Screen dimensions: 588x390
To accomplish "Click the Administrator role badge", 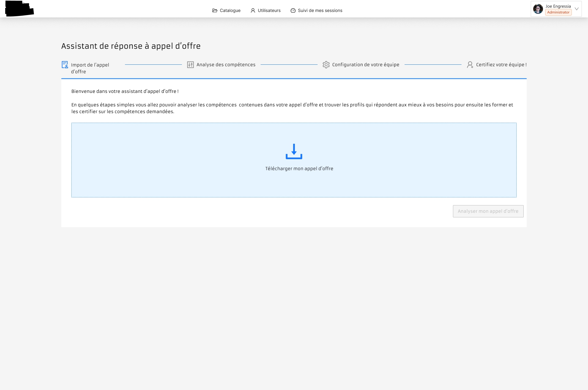I will [x=558, y=12].
